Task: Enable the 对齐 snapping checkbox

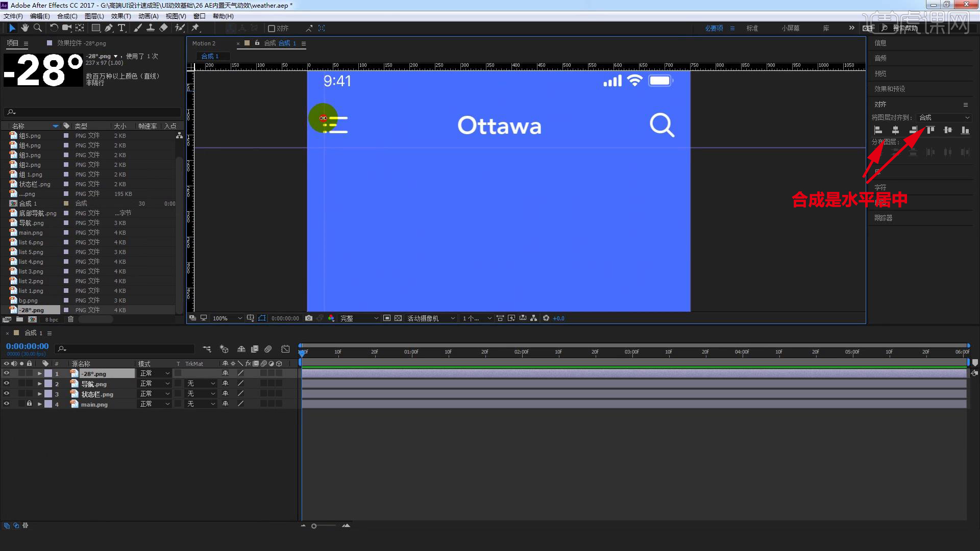Action: click(272, 29)
